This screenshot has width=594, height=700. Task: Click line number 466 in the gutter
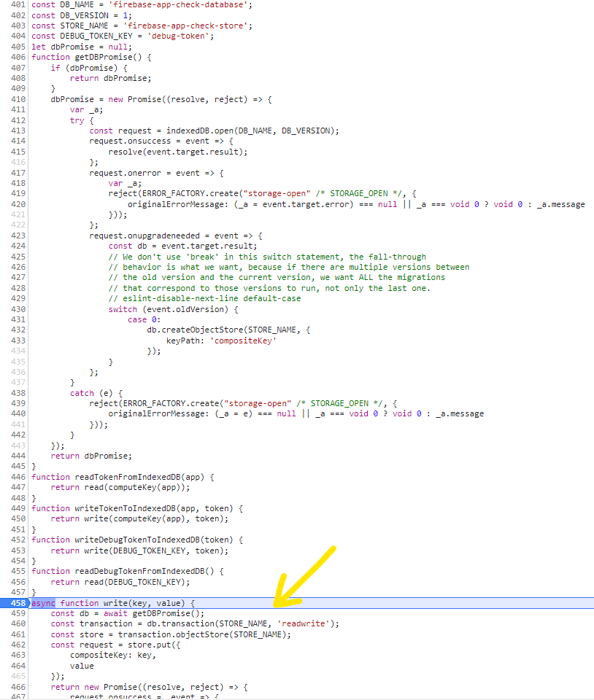(x=18, y=687)
